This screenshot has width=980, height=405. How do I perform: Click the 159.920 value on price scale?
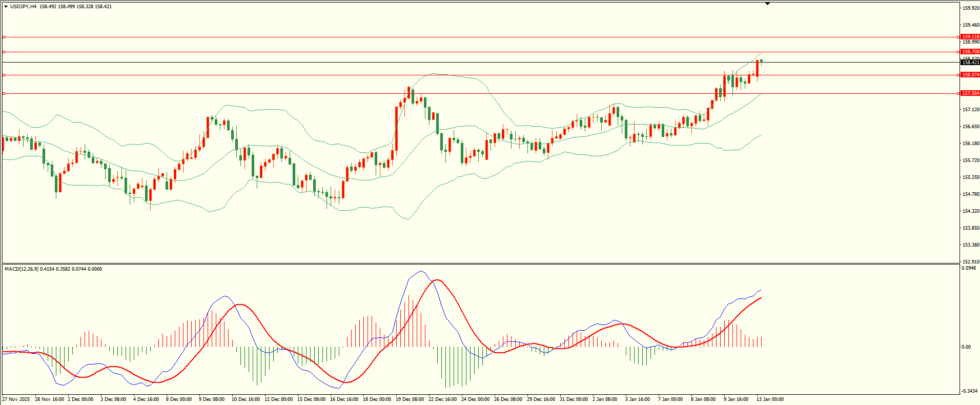point(971,8)
